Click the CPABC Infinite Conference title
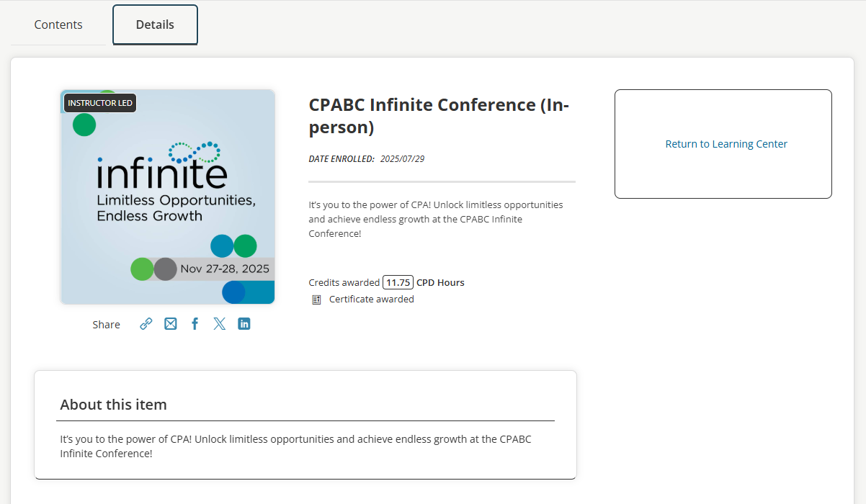This screenshot has height=504, width=866. click(439, 116)
